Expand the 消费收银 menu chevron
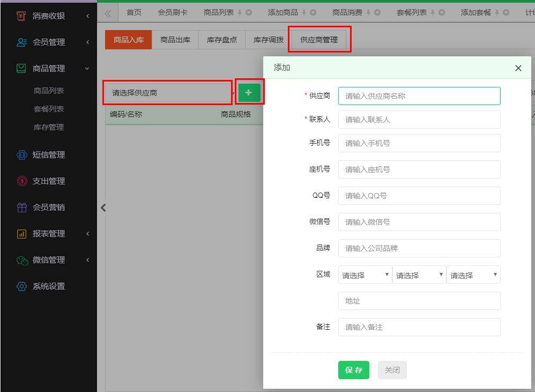The image size is (535, 392). point(88,16)
